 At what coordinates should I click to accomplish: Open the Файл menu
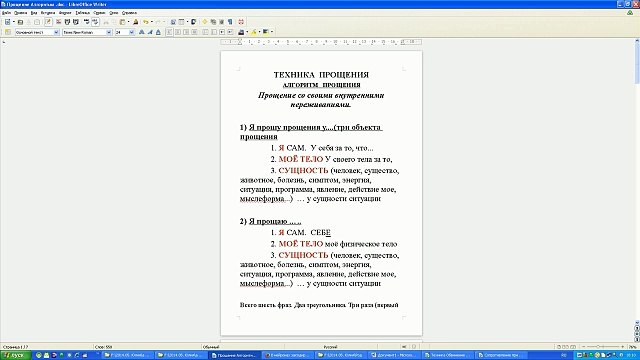(x=7, y=13)
